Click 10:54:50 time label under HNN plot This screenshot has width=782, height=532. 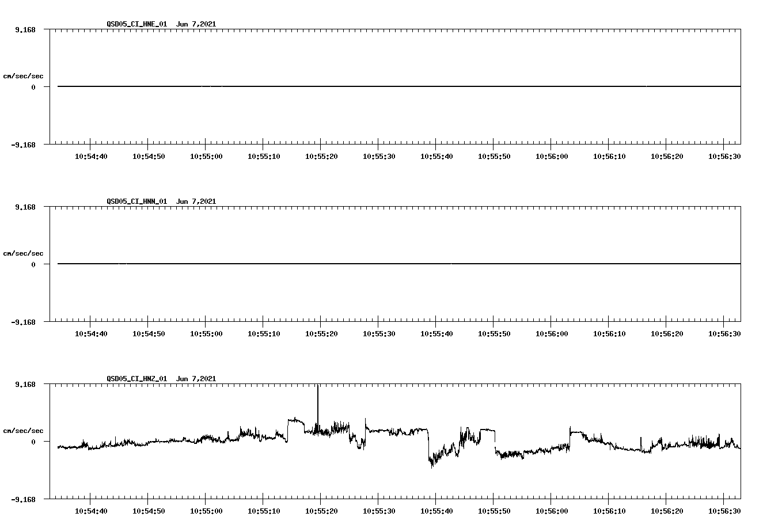coord(149,334)
